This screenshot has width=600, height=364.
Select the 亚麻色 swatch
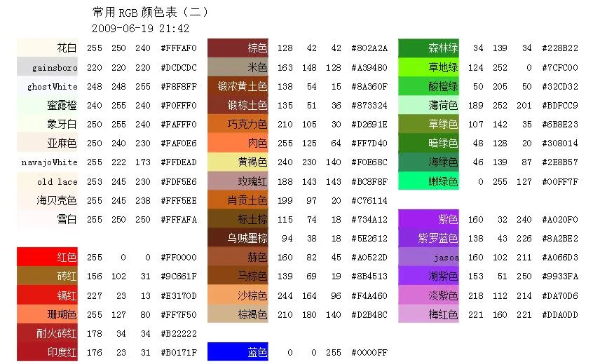[47, 143]
